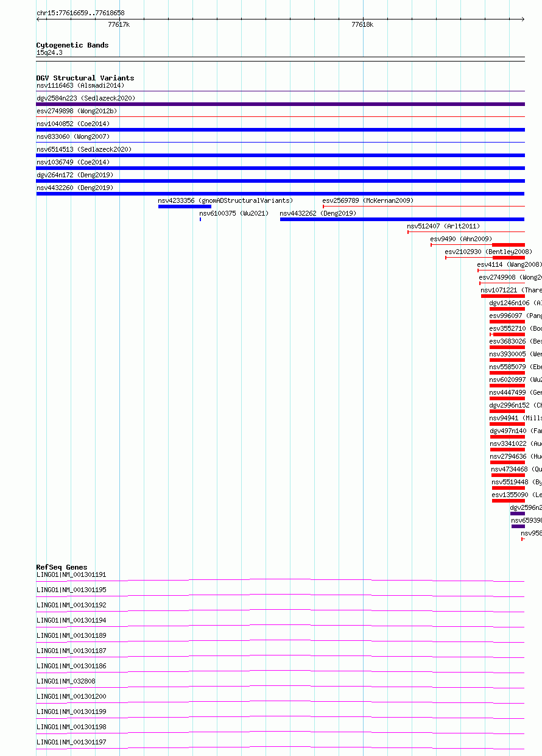Open variant esv9490 (Ahn2009)
This screenshot has width=542, height=756.
point(461,239)
